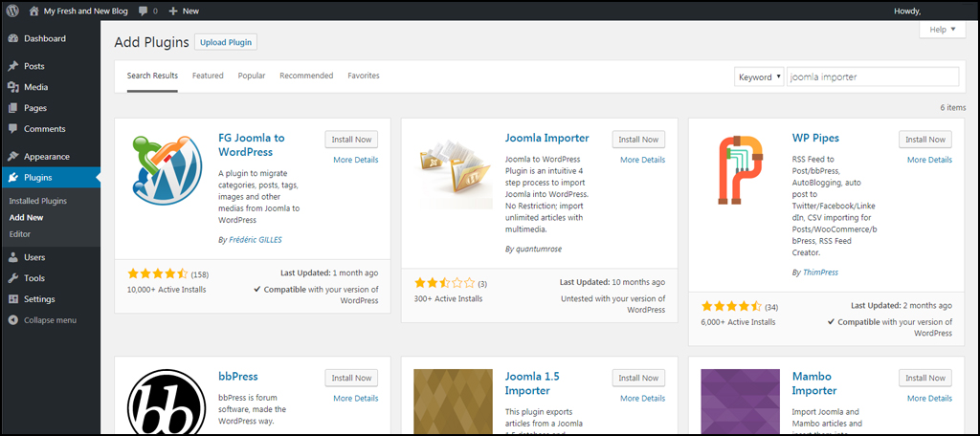Open Mambo Importer title link

pos(814,383)
